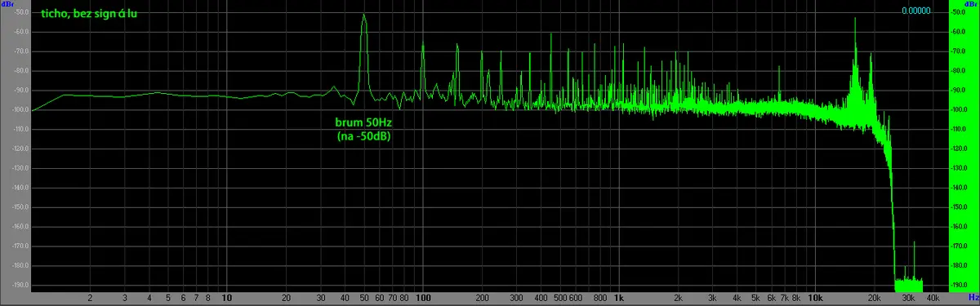Click the 5k tick label on frequency axis
The image size is (980, 306).
(x=756, y=298)
